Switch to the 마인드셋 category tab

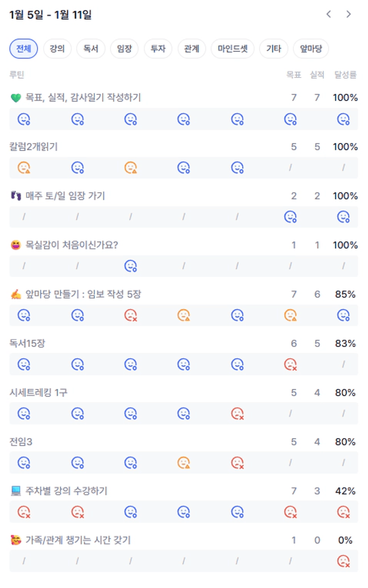233,49
